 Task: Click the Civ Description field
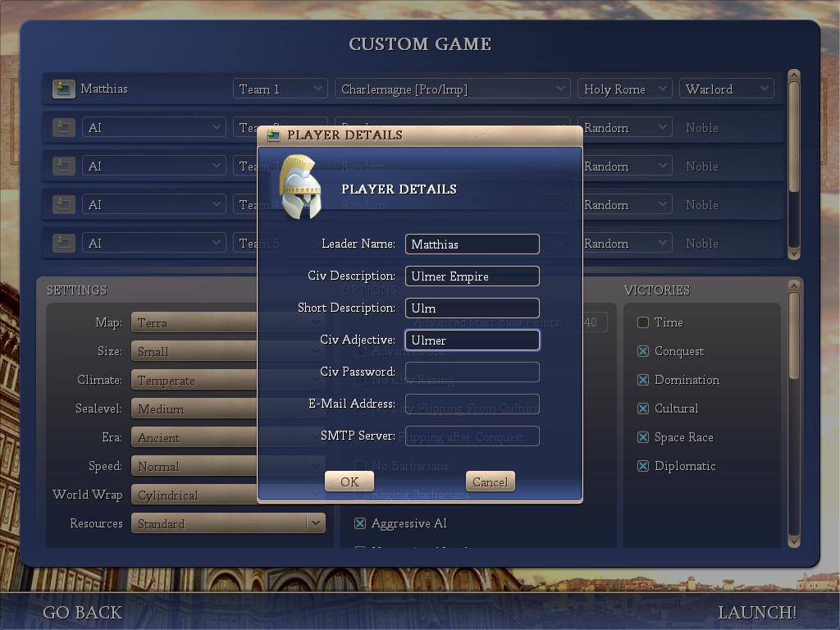(472, 276)
